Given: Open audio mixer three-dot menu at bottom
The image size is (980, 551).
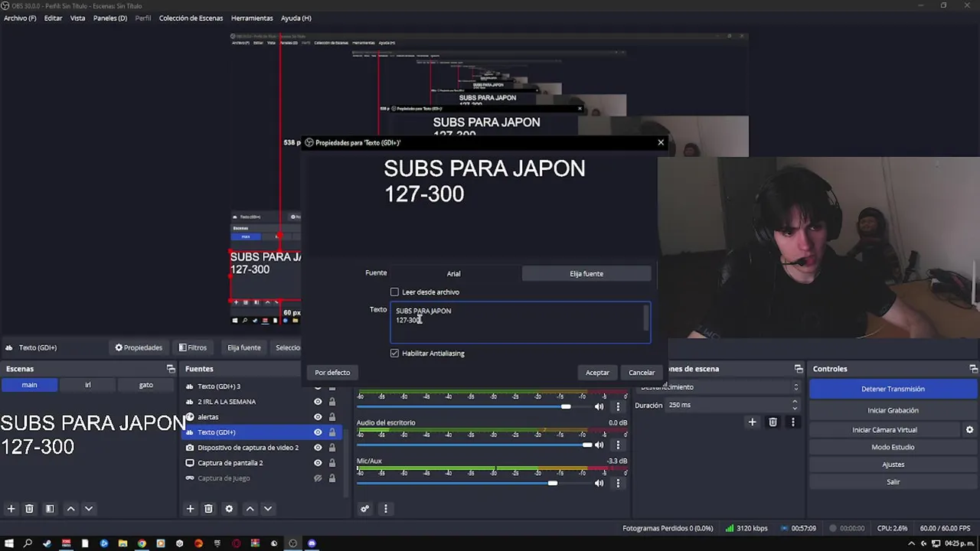Looking at the screenshot, I should (385, 509).
